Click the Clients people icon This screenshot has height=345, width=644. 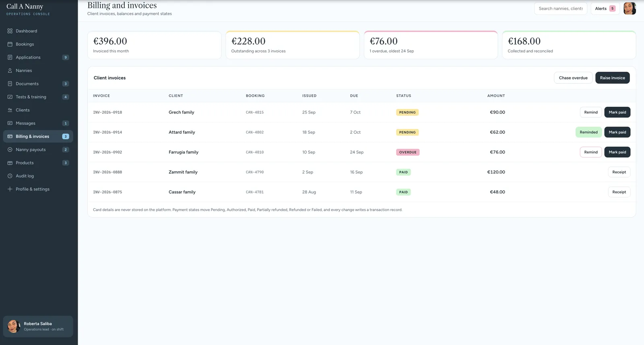(x=10, y=110)
